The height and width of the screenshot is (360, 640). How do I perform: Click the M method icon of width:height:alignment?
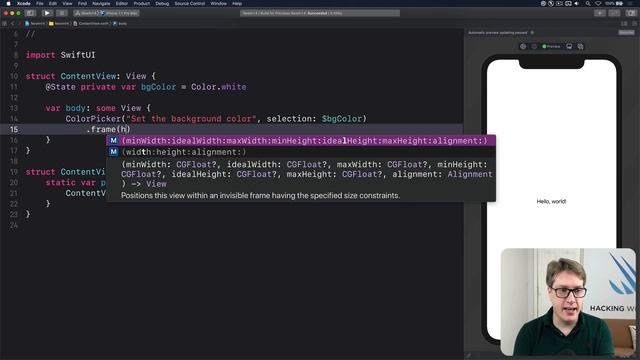coord(113,152)
